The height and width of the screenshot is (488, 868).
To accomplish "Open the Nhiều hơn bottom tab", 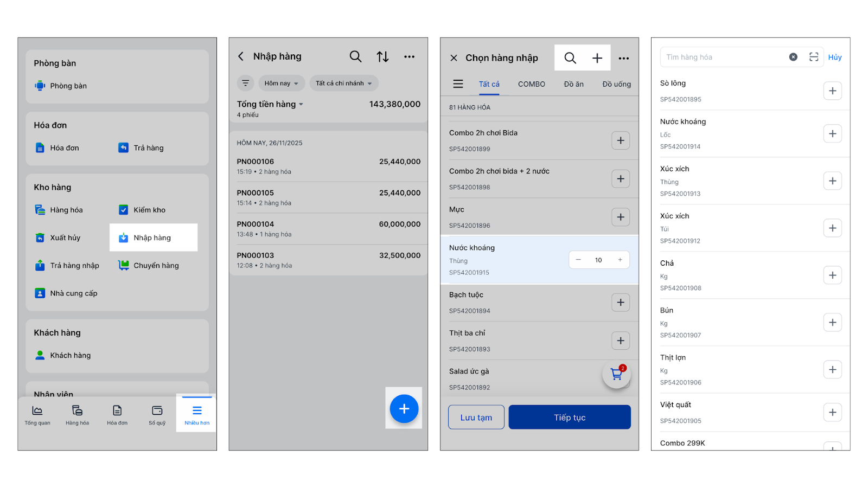I will point(196,414).
